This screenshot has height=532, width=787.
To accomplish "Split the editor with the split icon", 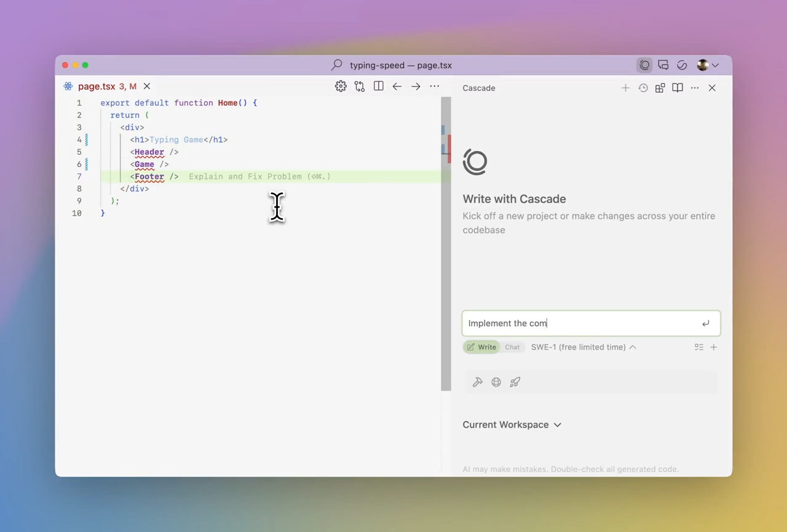I will point(379,87).
